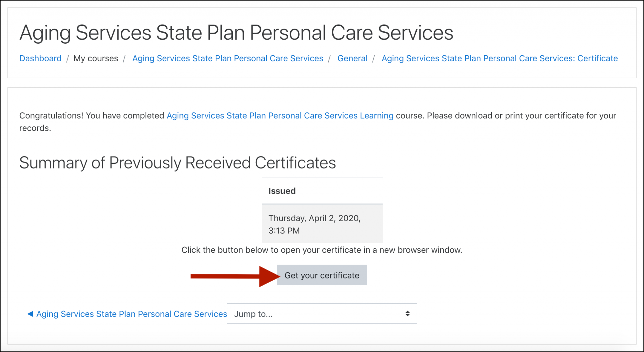This screenshot has height=352, width=644.
Task: Click the page title Aging Services State Plan
Action: pos(236,32)
